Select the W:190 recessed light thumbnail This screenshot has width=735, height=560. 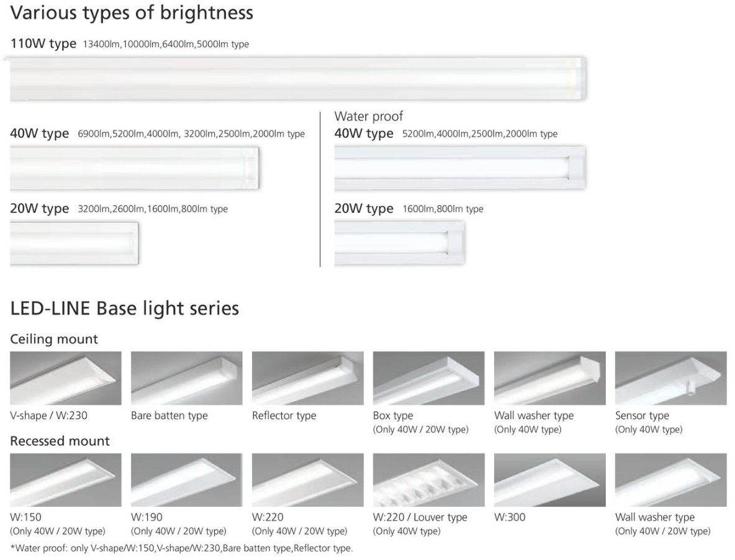[x=187, y=480]
